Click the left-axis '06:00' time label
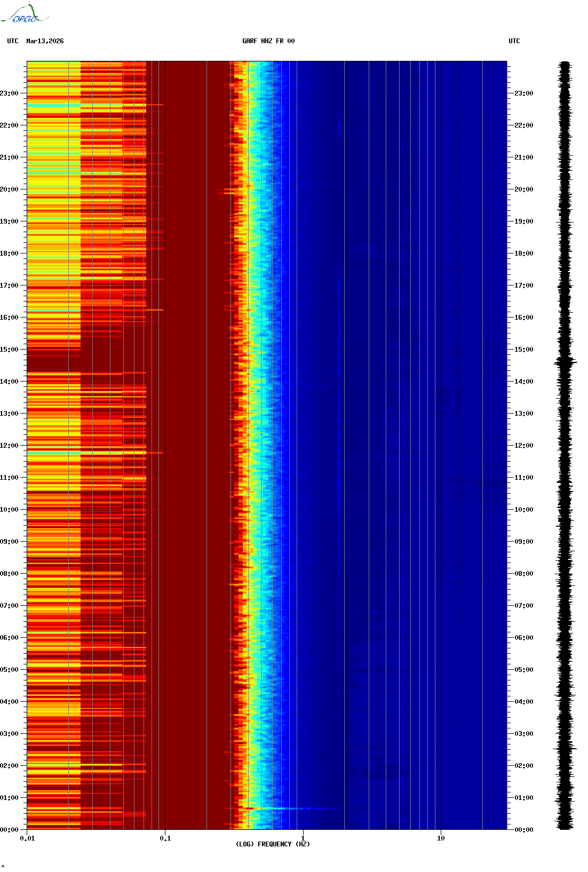The image size is (588, 872). click(x=9, y=638)
